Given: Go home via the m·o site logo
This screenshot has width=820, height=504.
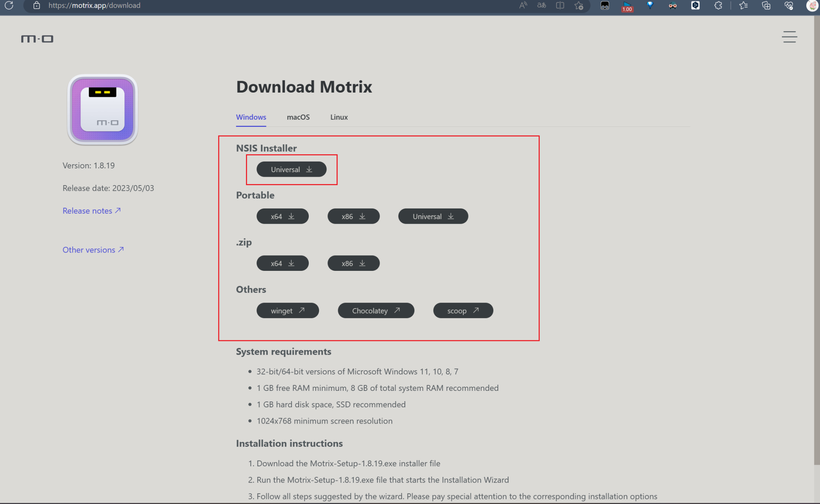Looking at the screenshot, I should (x=37, y=38).
